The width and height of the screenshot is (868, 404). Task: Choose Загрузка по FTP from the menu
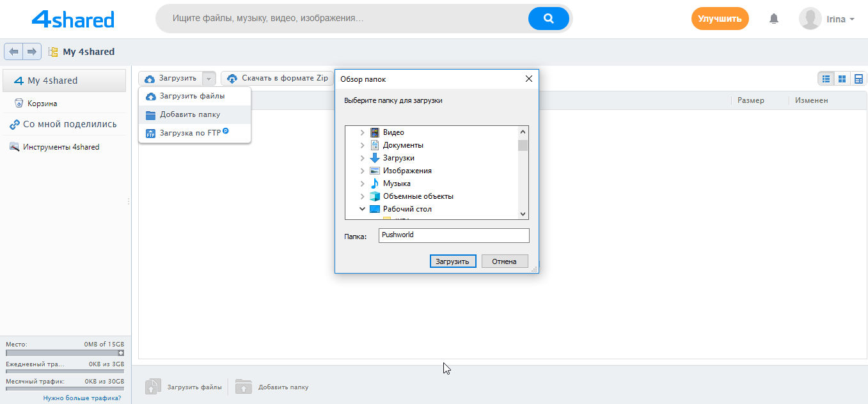coord(194,134)
